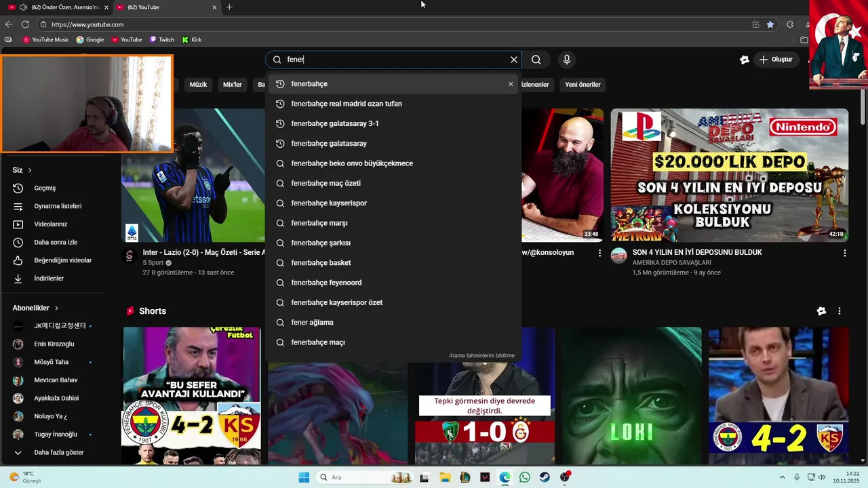Reload the page with refresh icon
Screen dimensions: 868x488
[25, 24]
